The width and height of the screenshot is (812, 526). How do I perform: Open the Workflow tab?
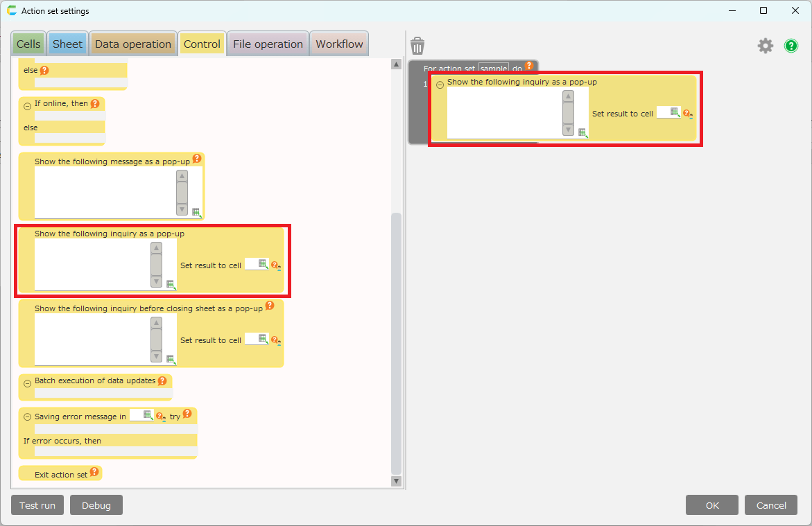pyautogui.click(x=339, y=44)
